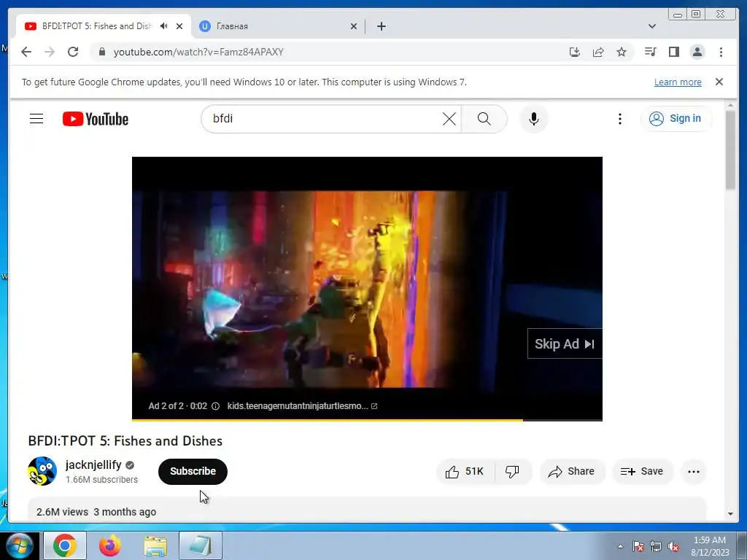The height and width of the screenshot is (560, 747).
Task: Open jacknjellify channel name link
Action: (93, 464)
